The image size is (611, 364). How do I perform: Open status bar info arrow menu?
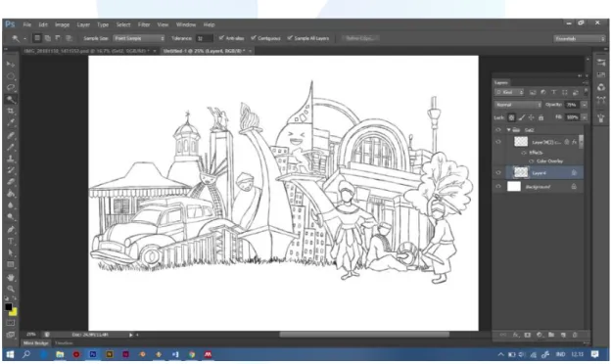[131, 335]
